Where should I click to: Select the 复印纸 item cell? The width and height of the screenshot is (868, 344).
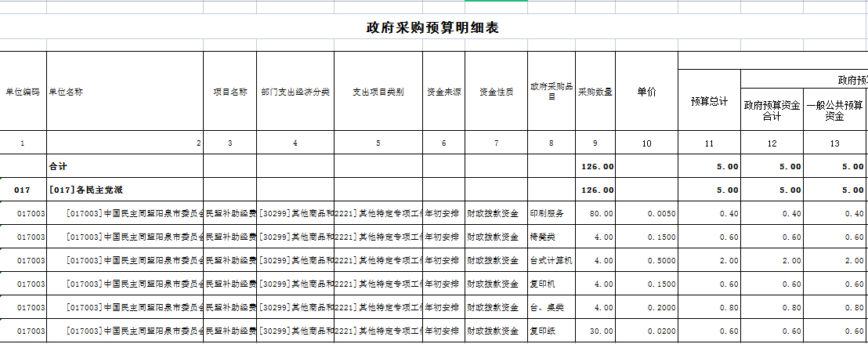pos(552,331)
